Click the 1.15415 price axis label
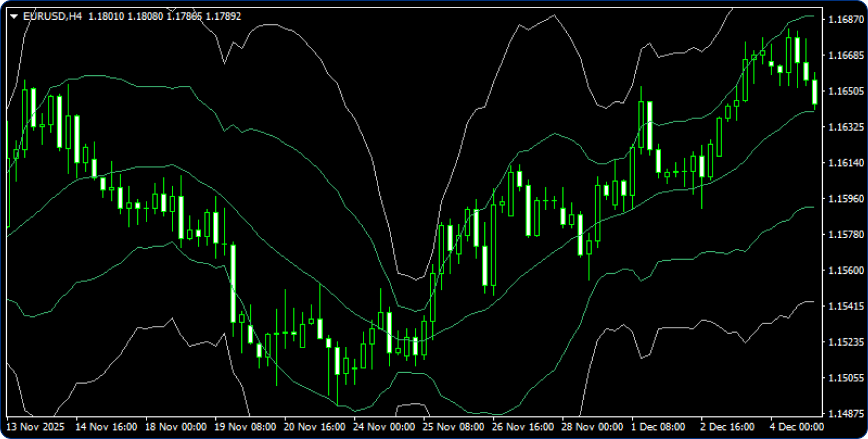Screen dimensions: 868x439 click(x=844, y=306)
